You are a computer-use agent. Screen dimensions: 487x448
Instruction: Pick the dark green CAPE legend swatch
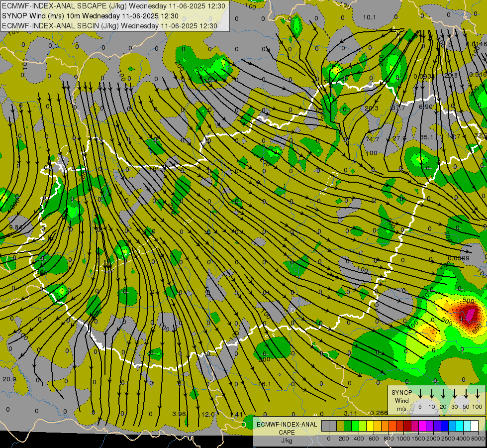(348, 426)
